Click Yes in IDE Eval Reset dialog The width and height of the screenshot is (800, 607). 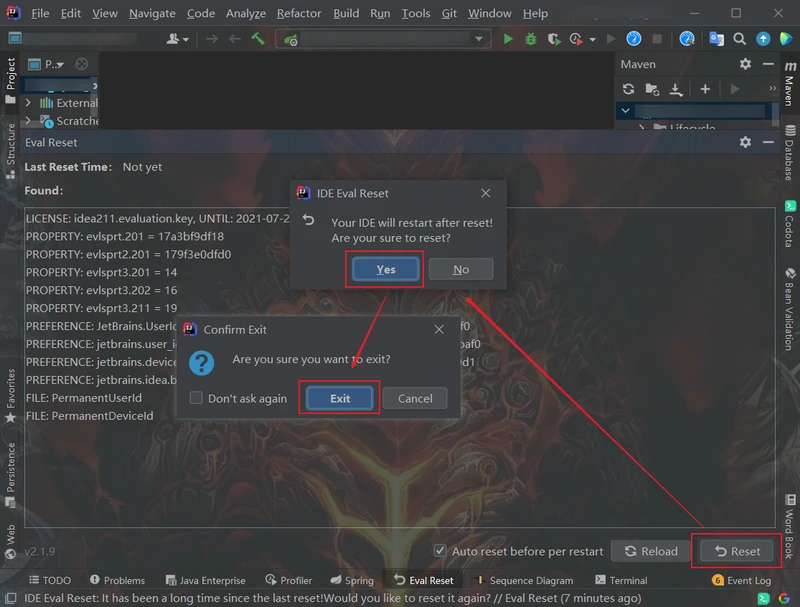(386, 269)
